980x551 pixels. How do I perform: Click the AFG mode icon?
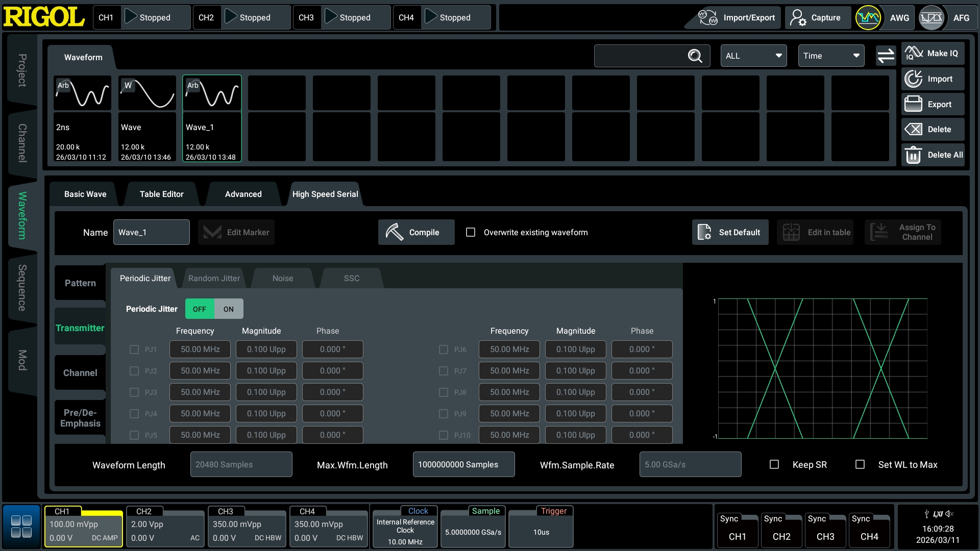coord(932,18)
